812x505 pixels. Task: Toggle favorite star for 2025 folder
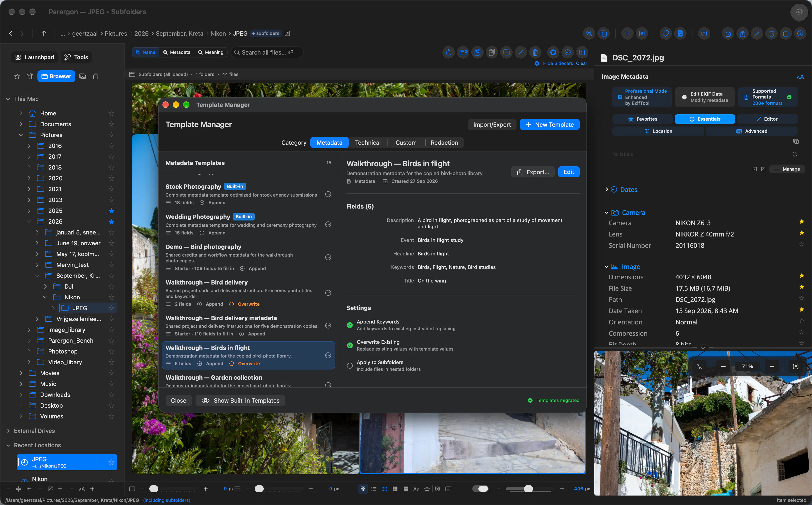[111, 211]
